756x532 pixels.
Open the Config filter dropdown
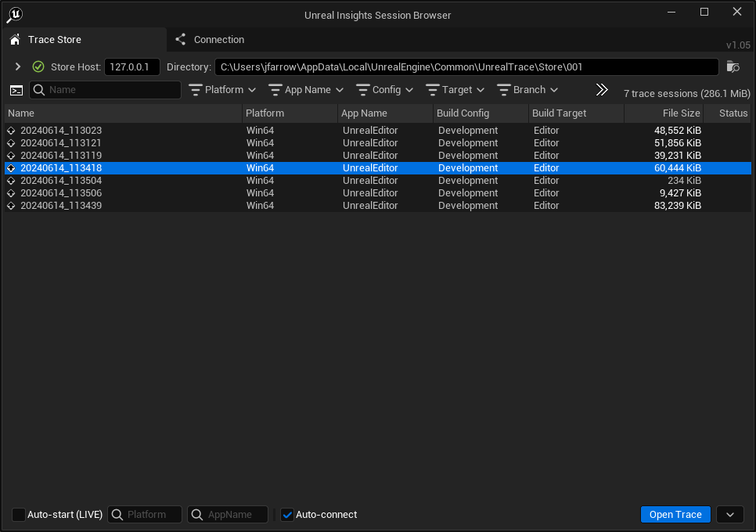click(385, 90)
